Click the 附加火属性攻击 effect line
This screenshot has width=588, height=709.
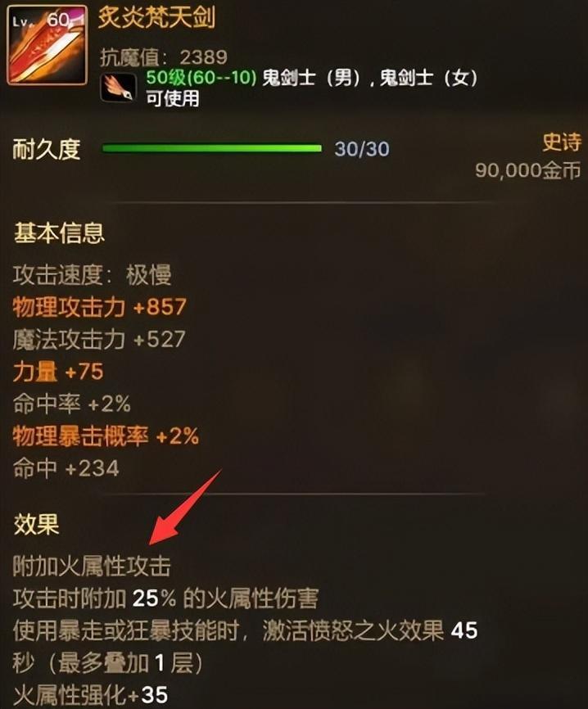92,567
